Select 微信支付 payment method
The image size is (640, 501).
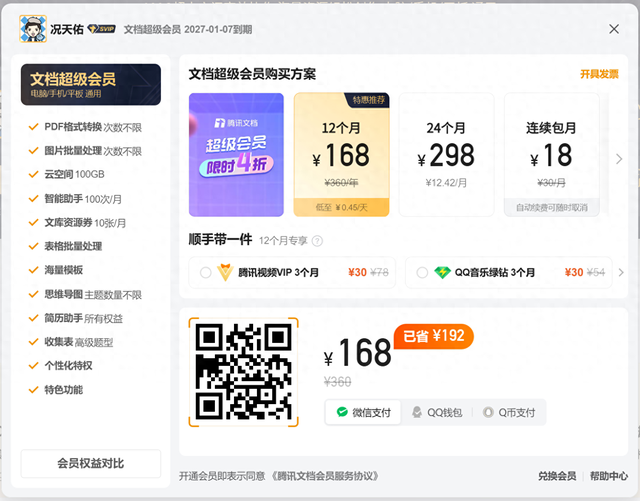click(363, 412)
